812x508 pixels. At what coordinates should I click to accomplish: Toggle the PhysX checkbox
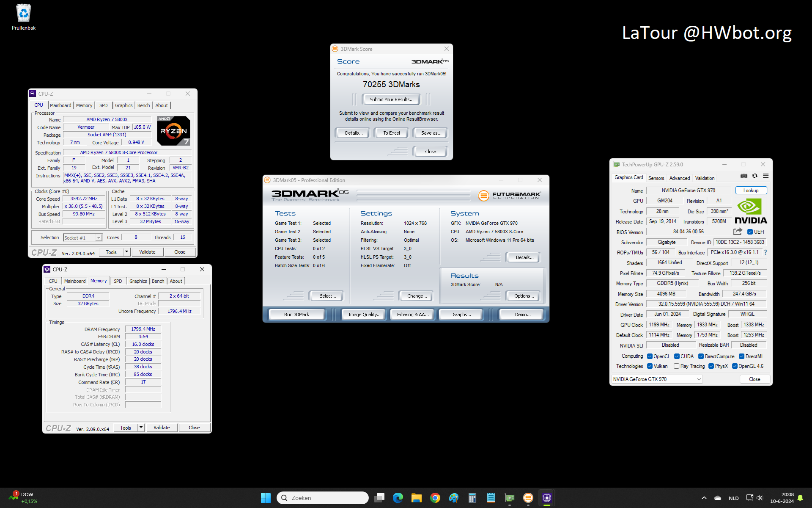(x=711, y=366)
